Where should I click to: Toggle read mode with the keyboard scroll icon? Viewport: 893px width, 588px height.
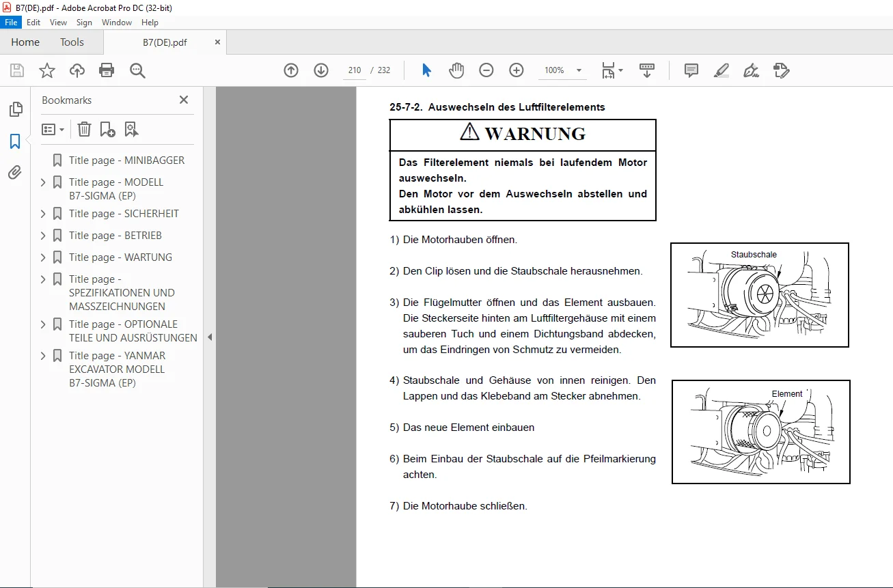click(647, 70)
